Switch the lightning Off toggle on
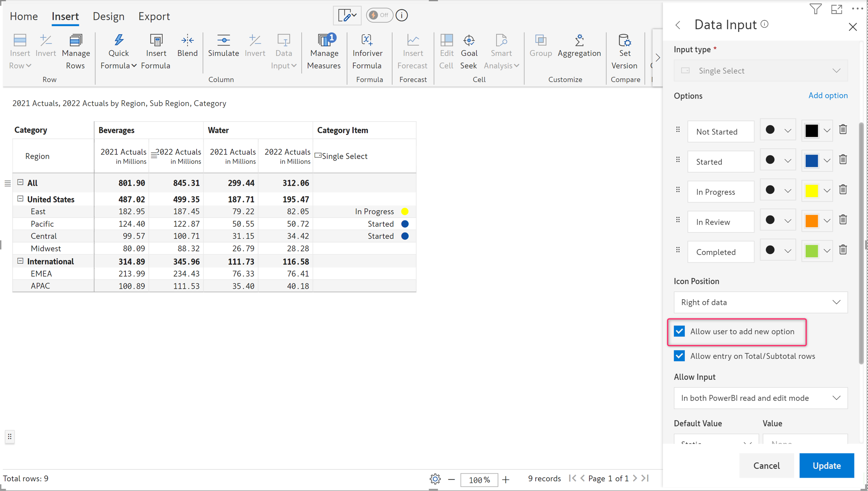 379,15
